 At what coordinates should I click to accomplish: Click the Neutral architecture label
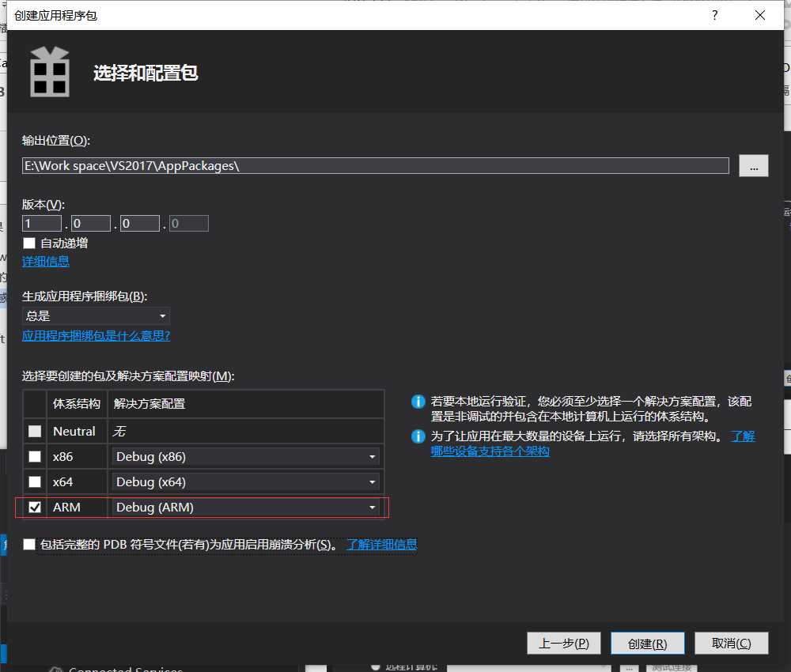[74, 431]
